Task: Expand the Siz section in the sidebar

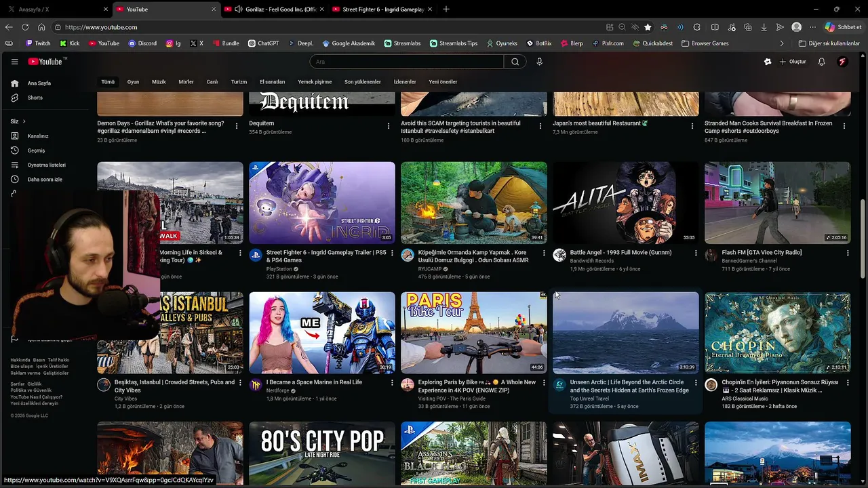Action: click(18, 121)
